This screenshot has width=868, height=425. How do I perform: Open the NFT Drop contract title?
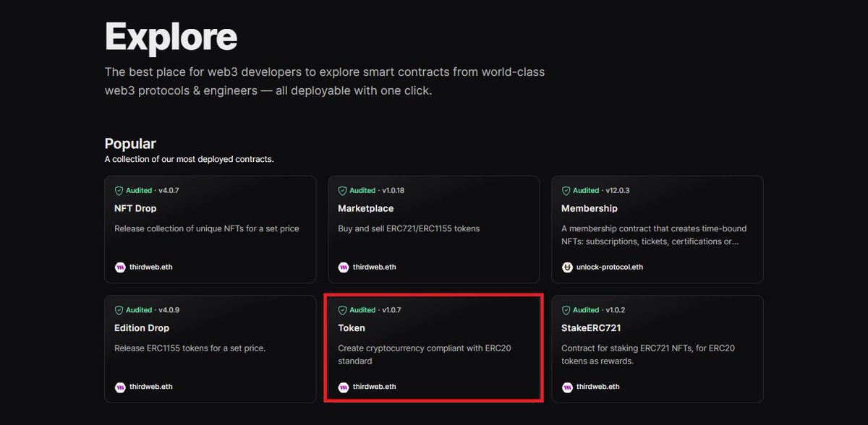pyautogui.click(x=135, y=208)
